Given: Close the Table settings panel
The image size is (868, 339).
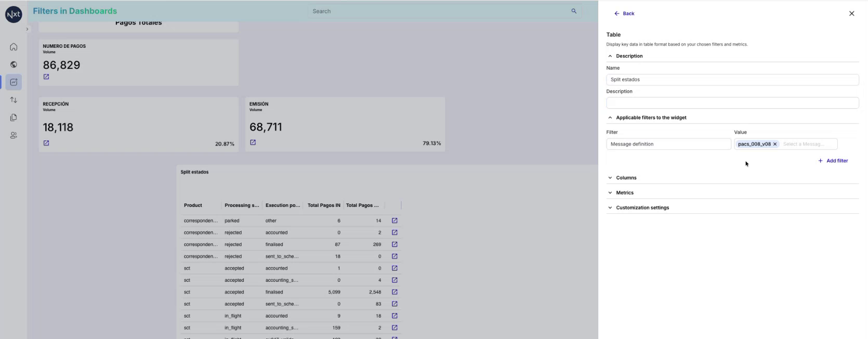Looking at the screenshot, I should [851, 14].
